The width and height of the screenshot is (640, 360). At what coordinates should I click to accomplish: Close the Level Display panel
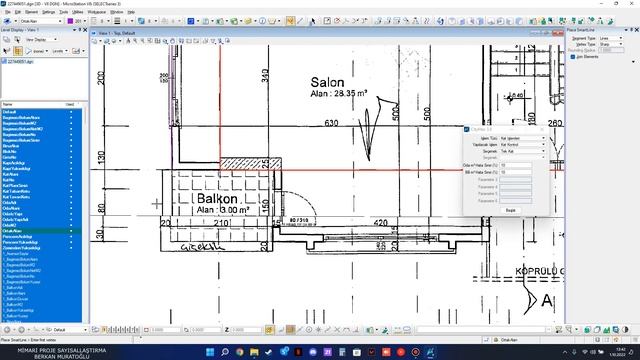point(85,30)
